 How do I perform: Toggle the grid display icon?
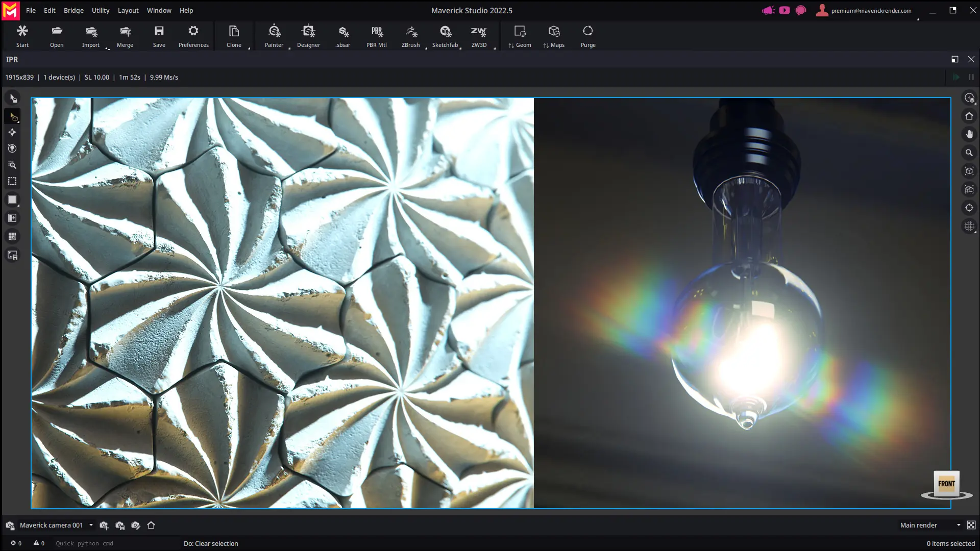[x=12, y=236]
